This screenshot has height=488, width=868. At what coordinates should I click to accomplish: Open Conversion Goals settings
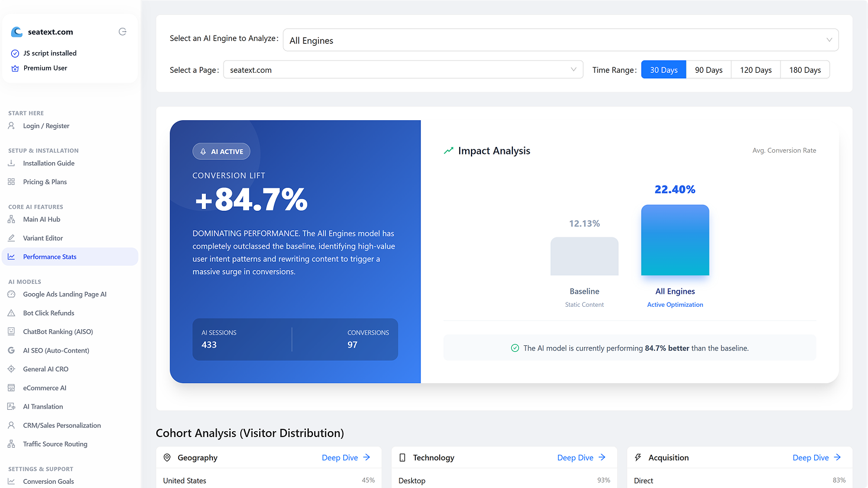tap(70, 481)
